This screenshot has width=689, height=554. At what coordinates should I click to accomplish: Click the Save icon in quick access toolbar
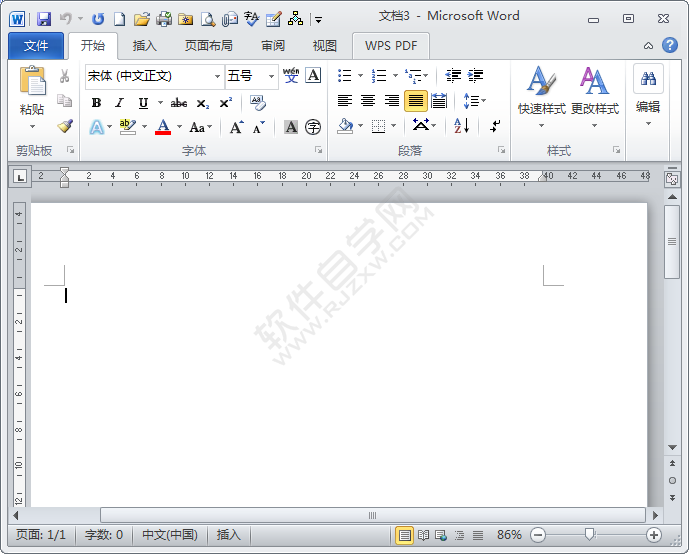pos(44,19)
